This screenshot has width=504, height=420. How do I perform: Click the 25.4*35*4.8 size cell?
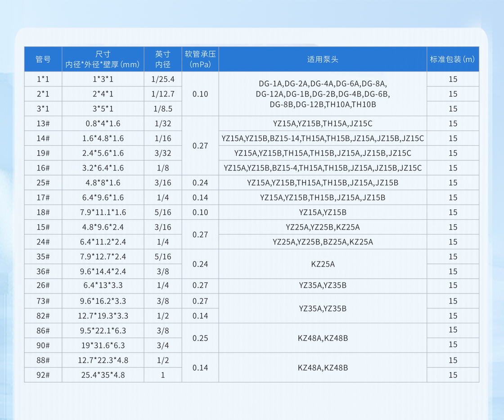click(103, 375)
